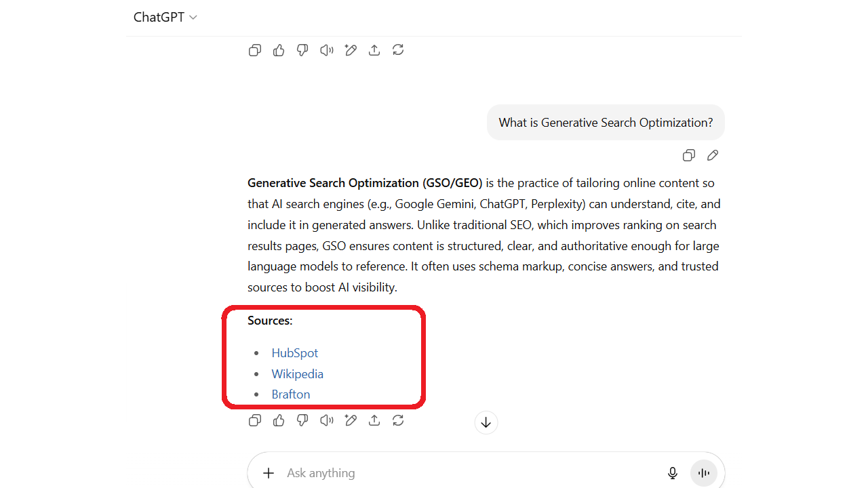Regenerate the previous response at top

398,50
